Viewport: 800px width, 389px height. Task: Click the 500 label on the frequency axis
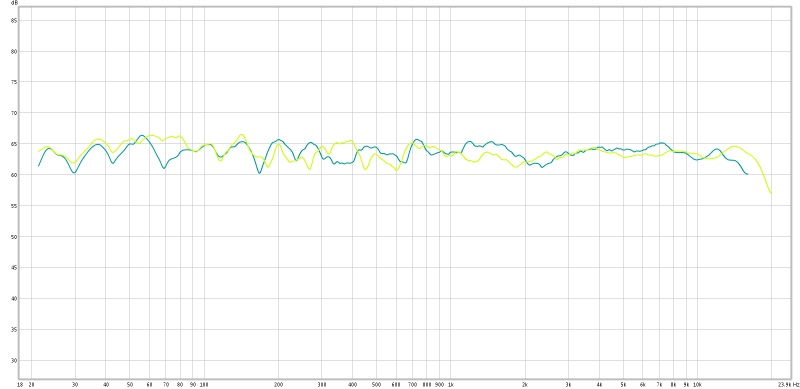[376, 384]
